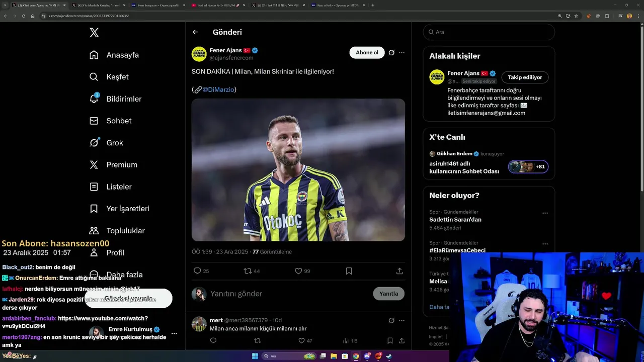
Task: Open Steam from the taskbar
Action: coord(389,356)
